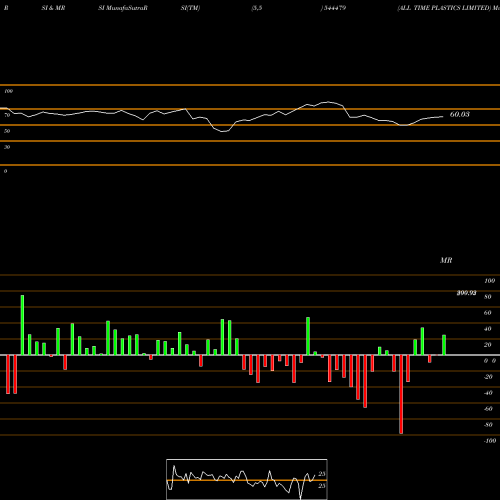This screenshot has height=500, width=500.
Task: Click the MR axis label -40
Action: (488, 393)
